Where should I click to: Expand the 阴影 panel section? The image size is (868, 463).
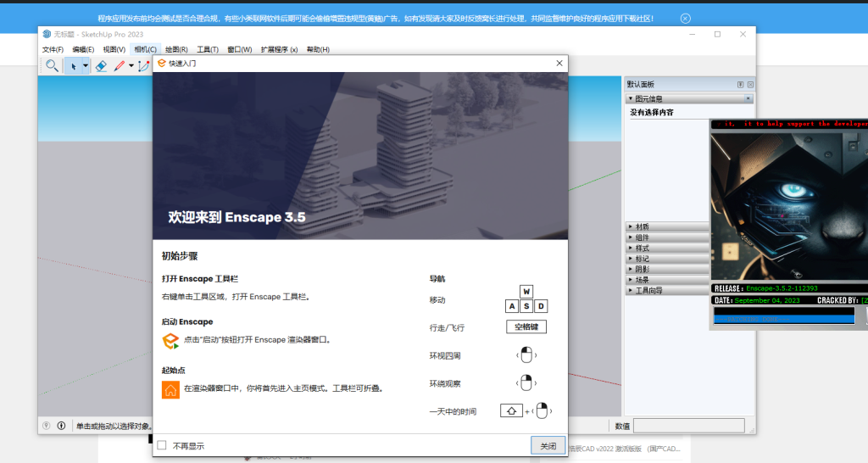(x=667, y=269)
